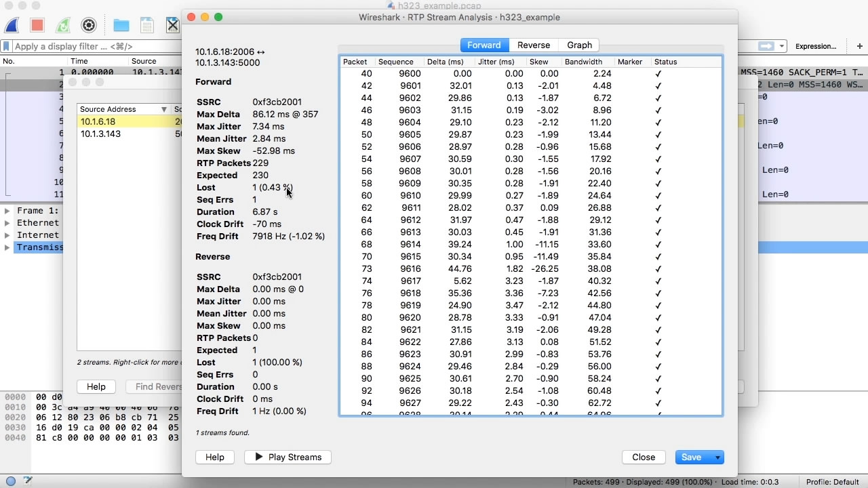Click the Profile: Default status entry

pos(833,482)
